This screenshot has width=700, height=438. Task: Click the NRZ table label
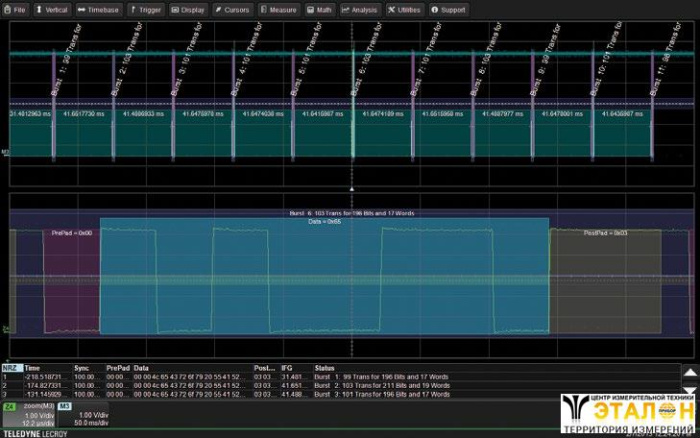11,368
